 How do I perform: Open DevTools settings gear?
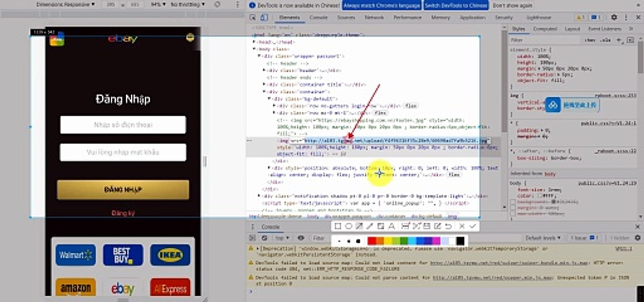pos(614,18)
